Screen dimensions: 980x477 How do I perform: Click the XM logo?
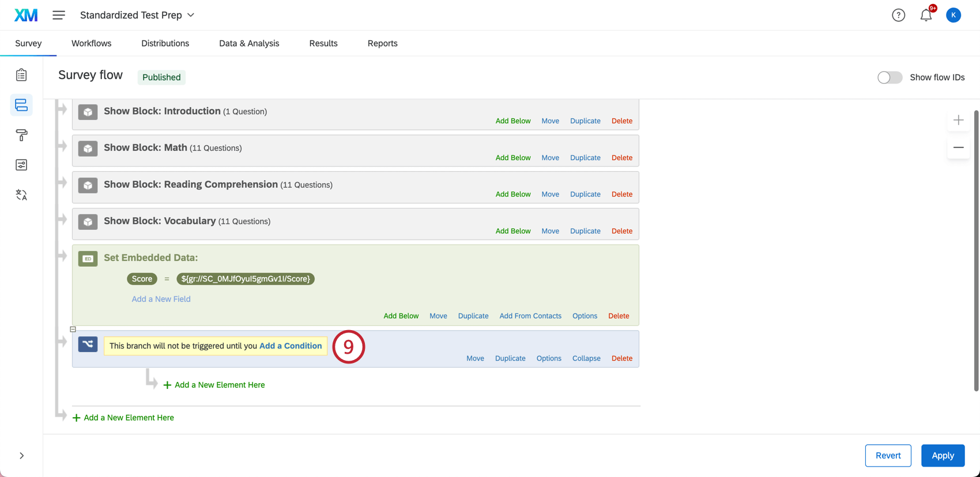point(26,15)
